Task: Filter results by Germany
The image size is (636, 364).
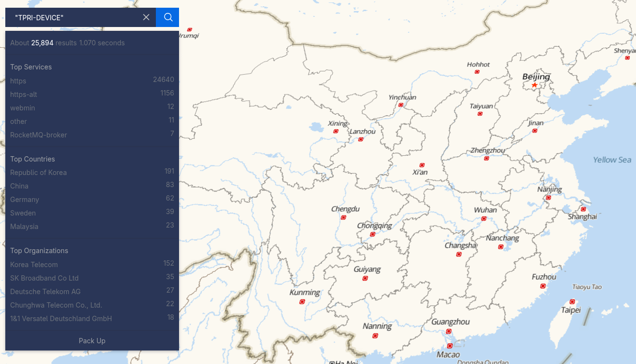Action: coord(25,199)
